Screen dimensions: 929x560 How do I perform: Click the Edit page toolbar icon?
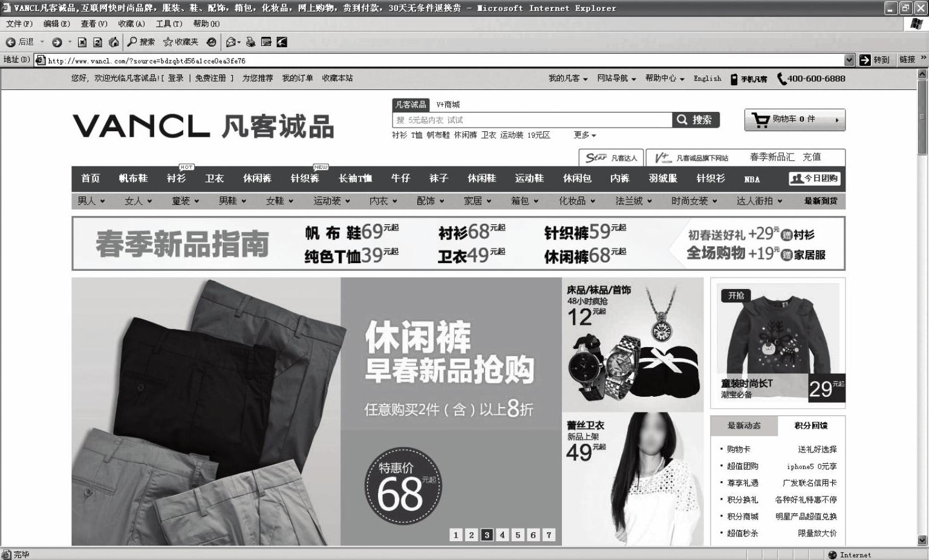pyautogui.click(x=266, y=42)
